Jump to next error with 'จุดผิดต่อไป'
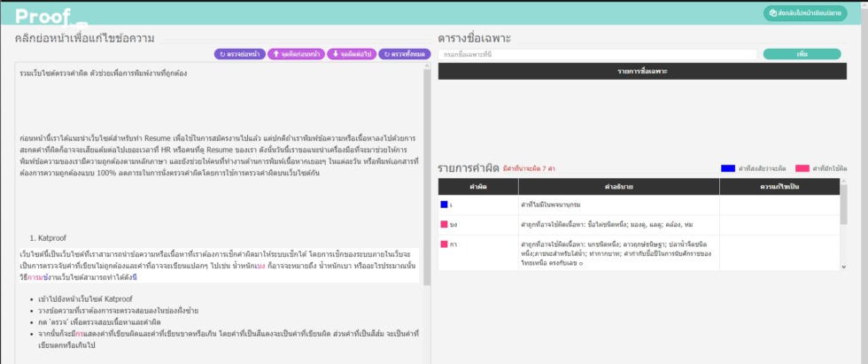 [x=352, y=54]
